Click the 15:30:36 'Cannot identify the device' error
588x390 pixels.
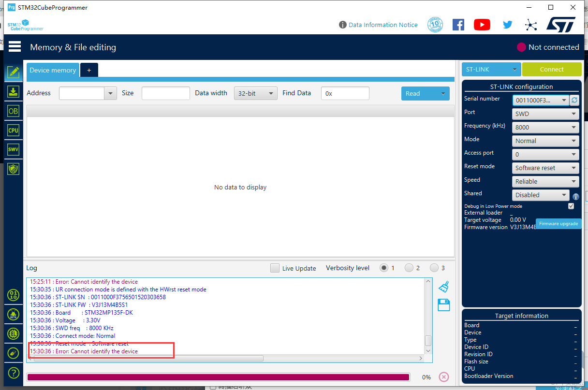point(84,351)
